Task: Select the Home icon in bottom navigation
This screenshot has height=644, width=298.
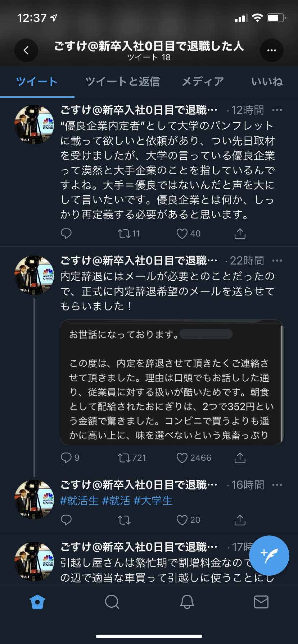Action: [x=37, y=602]
